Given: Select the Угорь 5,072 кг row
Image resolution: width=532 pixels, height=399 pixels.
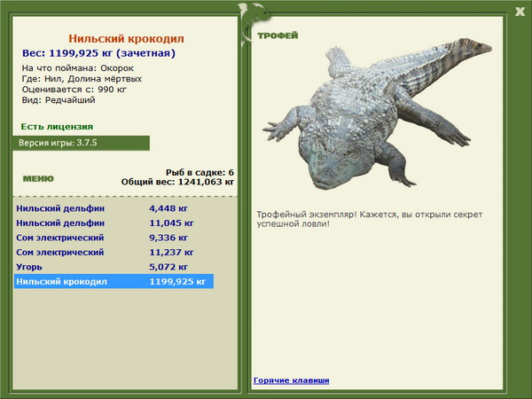Looking at the screenshot, I should pos(113,267).
